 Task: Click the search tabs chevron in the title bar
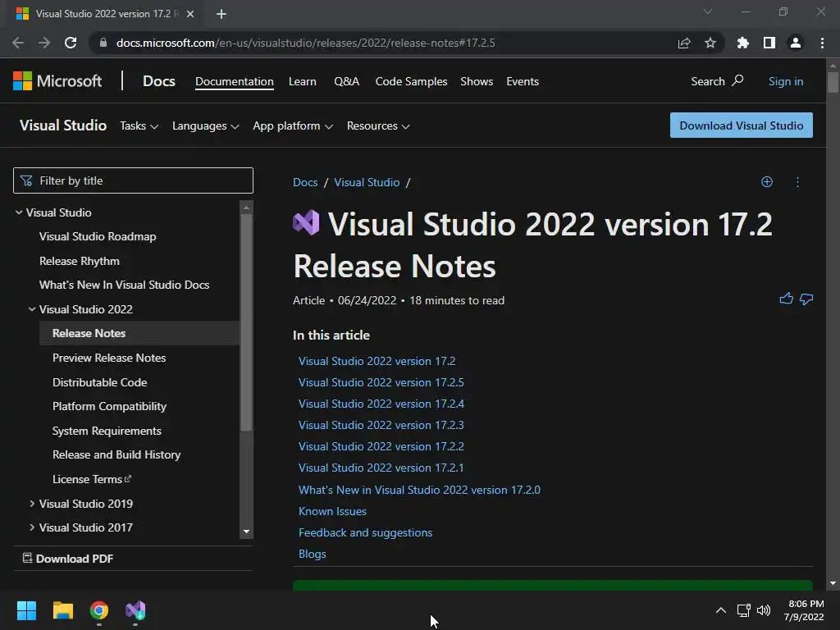click(x=708, y=11)
